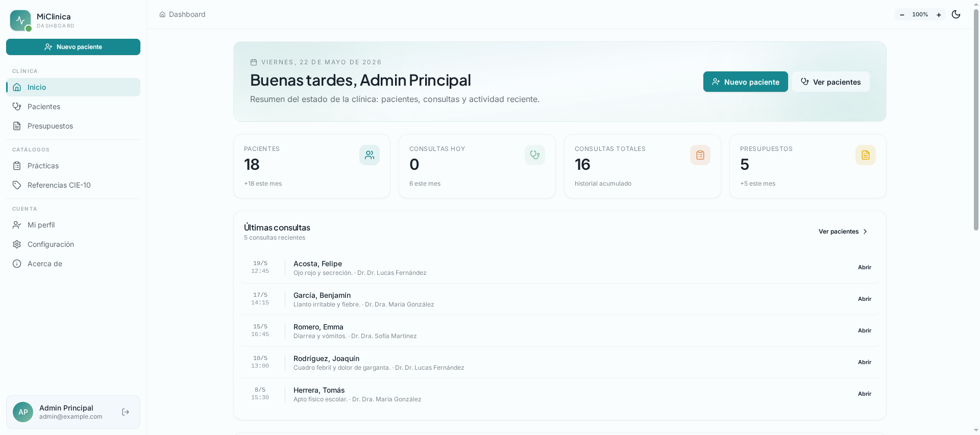Screen dimensions: 980x435
Task: Click the Consultas totales count 16
Action: click(x=582, y=165)
